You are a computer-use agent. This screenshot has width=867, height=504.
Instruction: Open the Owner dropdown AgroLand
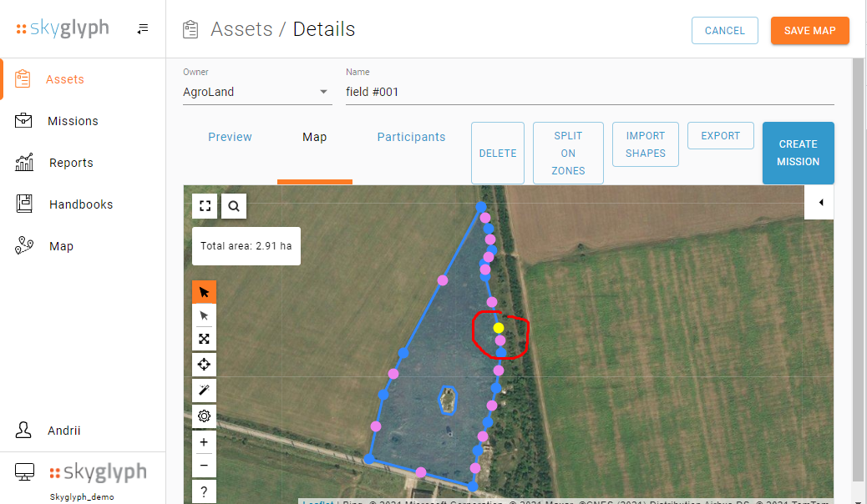pos(257,92)
